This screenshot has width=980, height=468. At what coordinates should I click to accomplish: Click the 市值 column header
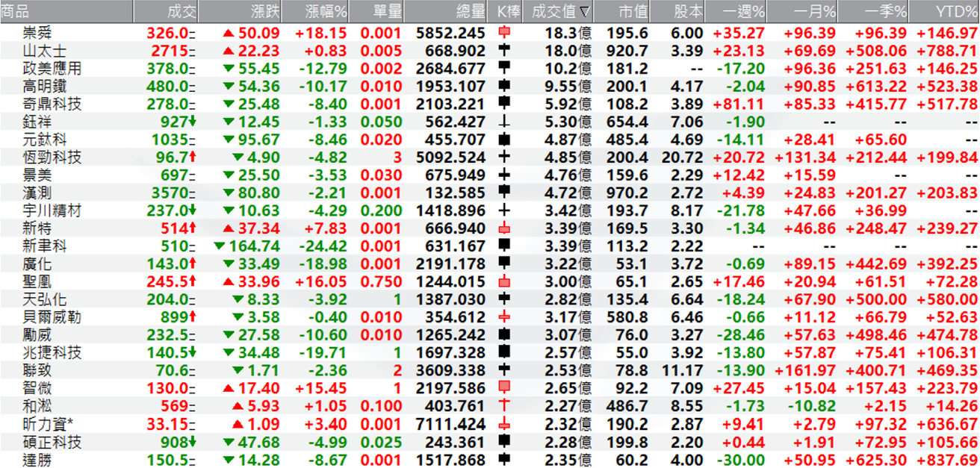(x=633, y=11)
